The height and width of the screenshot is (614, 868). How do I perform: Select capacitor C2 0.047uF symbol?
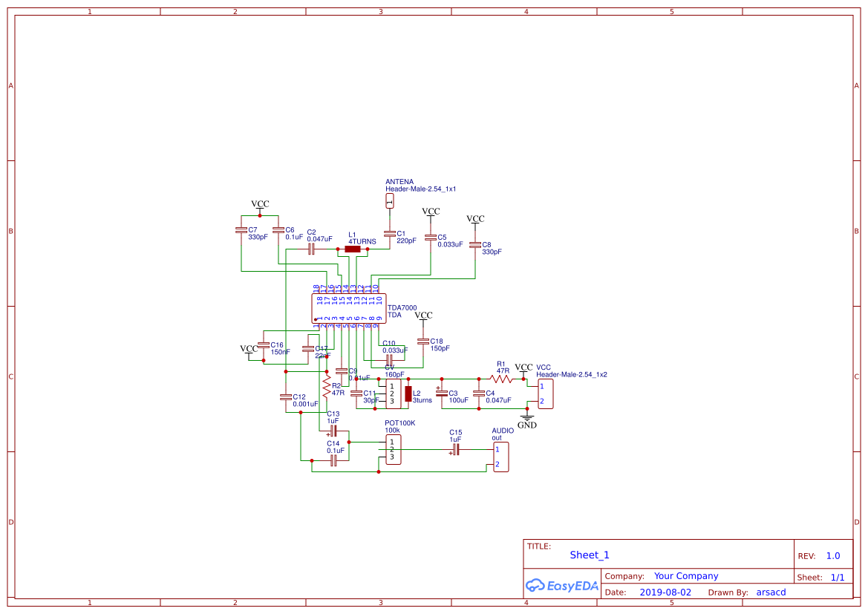click(311, 249)
